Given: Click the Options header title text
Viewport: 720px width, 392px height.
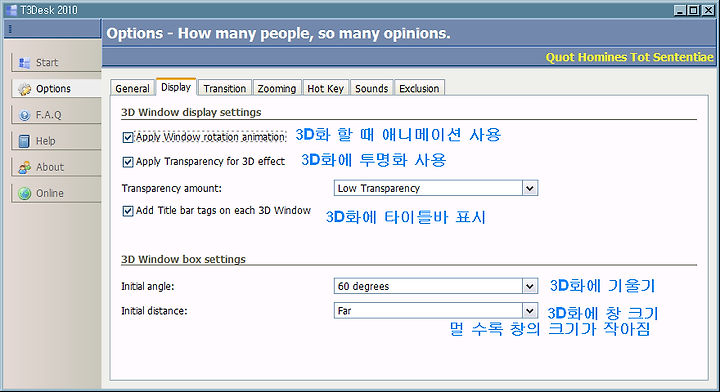Looking at the screenshot, I should [278, 34].
